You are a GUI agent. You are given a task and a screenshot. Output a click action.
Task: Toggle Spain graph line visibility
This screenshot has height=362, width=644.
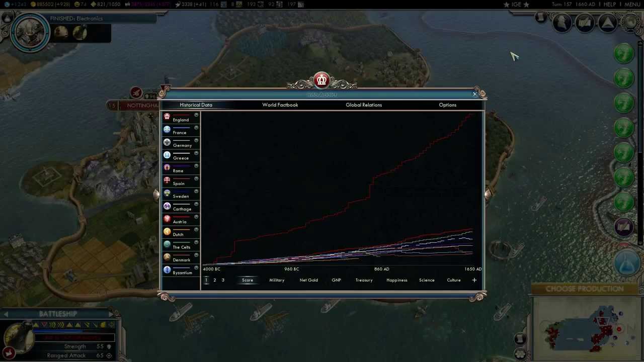pos(196,178)
